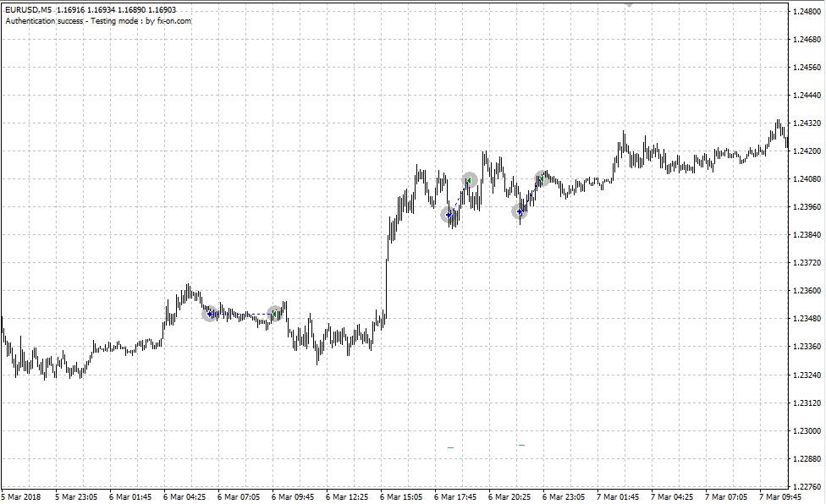Click price label 1.24800 on the axis

(x=807, y=11)
